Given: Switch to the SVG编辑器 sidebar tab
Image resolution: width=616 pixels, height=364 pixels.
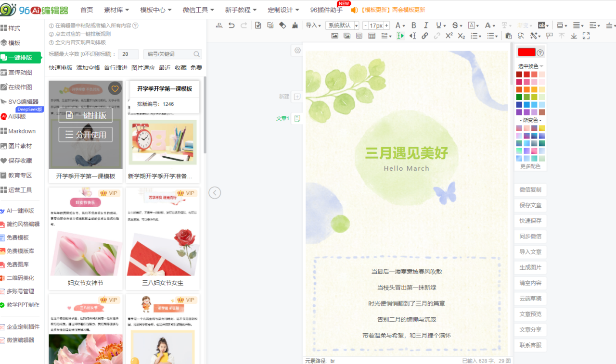Looking at the screenshot, I should (x=23, y=101).
